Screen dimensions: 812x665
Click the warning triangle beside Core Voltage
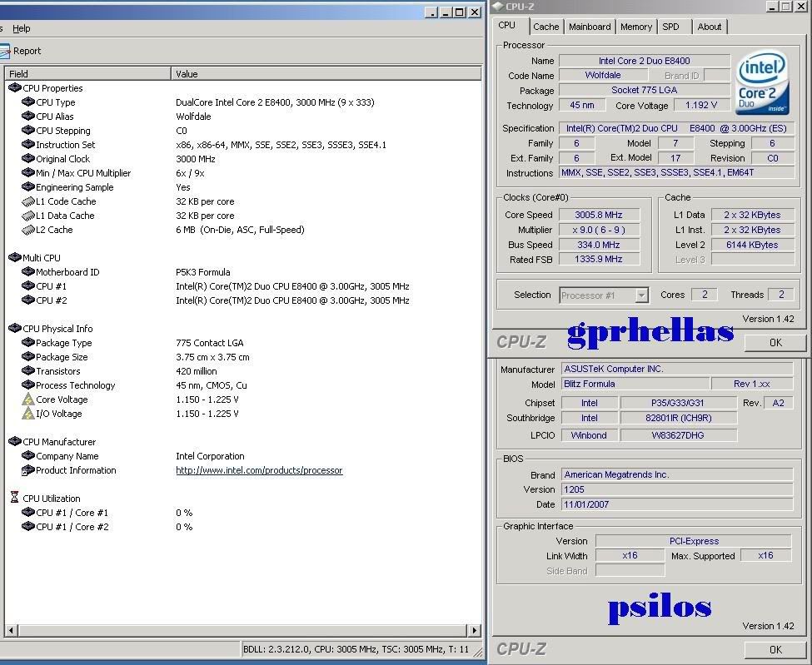tap(27, 399)
